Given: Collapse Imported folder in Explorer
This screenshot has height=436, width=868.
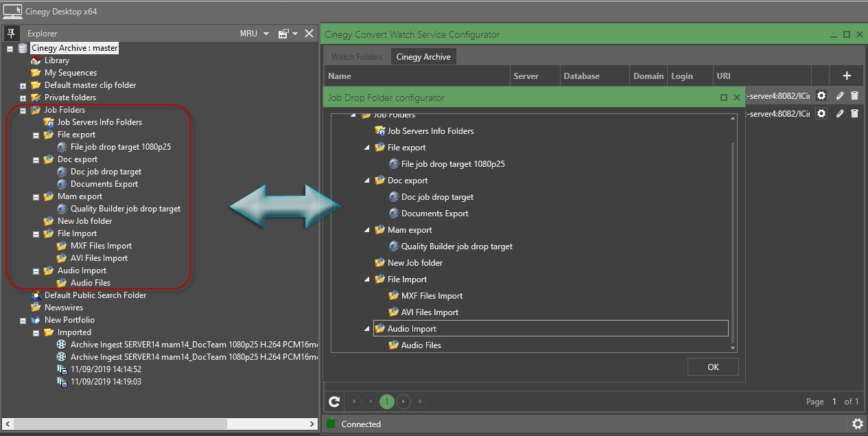Looking at the screenshot, I should tap(36, 333).
